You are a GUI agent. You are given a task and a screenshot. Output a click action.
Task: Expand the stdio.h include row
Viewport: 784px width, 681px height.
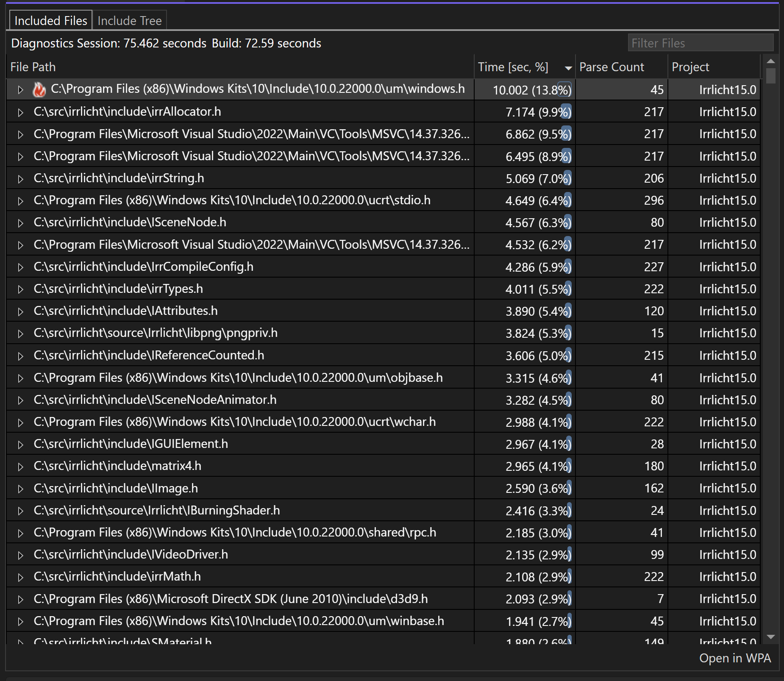tap(20, 201)
